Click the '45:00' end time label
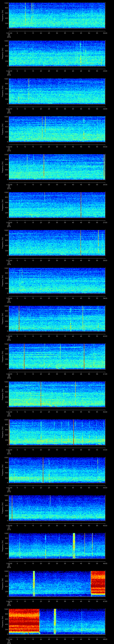 pyautogui.click(x=105, y=525)
